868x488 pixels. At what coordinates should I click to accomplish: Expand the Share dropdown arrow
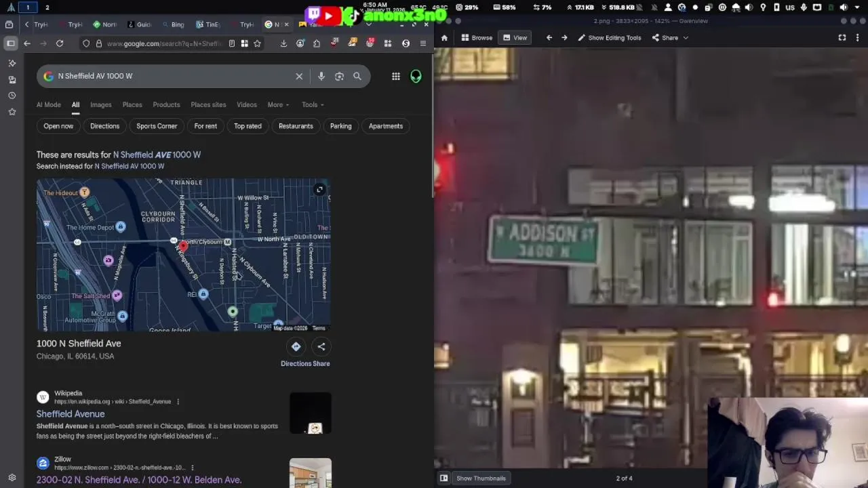click(x=686, y=38)
